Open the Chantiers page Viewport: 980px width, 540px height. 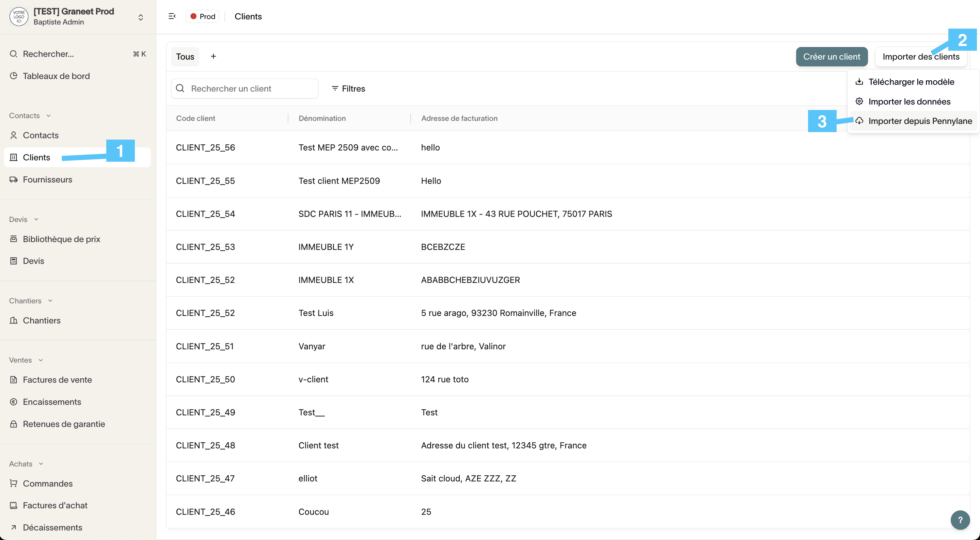pyautogui.click(x=42, y=320)
